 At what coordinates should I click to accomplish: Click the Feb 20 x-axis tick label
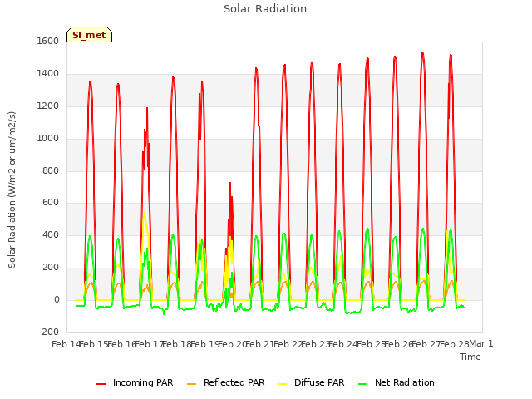[233, 344]
